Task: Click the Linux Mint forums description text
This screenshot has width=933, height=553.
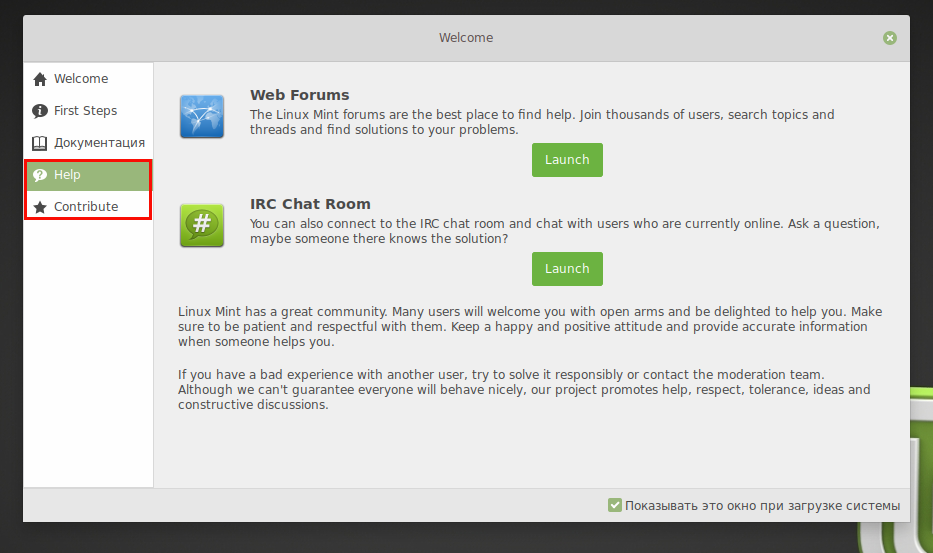Action: (x=542, y=122)
